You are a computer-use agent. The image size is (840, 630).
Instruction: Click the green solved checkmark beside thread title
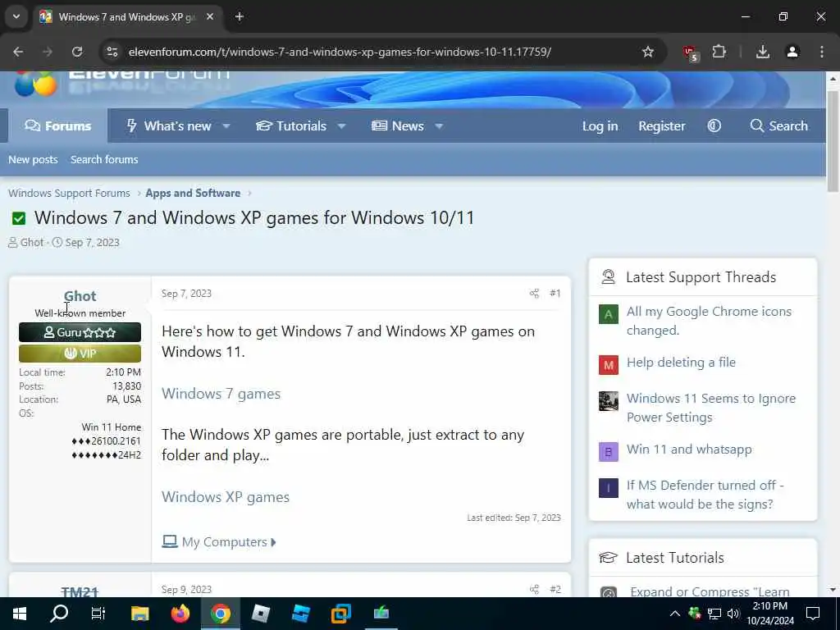(x=19, y=218)
